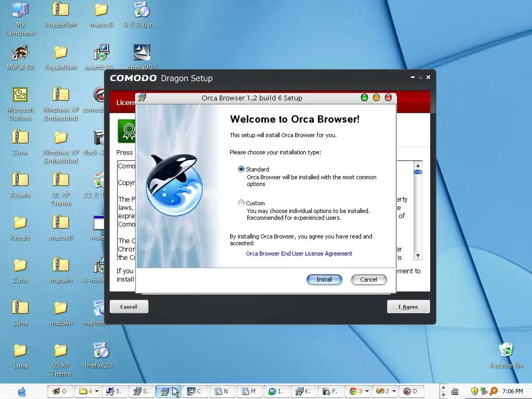Switch to the 'F.' taskbar button
Image resolution: width=532 pixels, height=399 pixels.
click(x=331, y=391)
